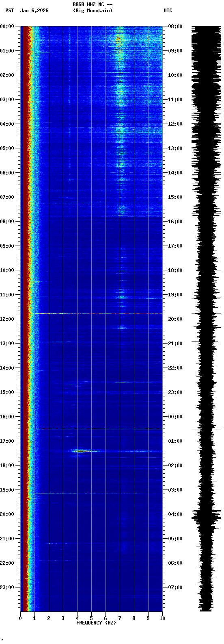Viewport: 224px width, 644px height.
Task: Click the 23:00 PST time tick label
Action: [x=7, y=587]
